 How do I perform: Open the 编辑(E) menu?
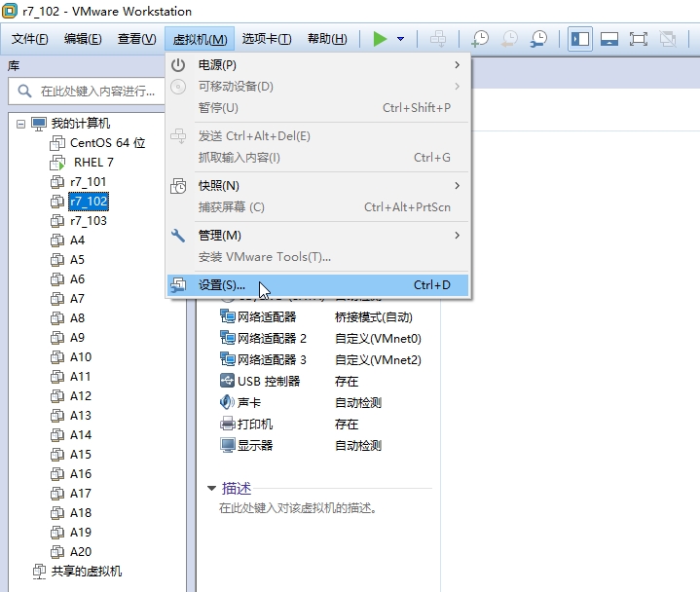point(83,39)
